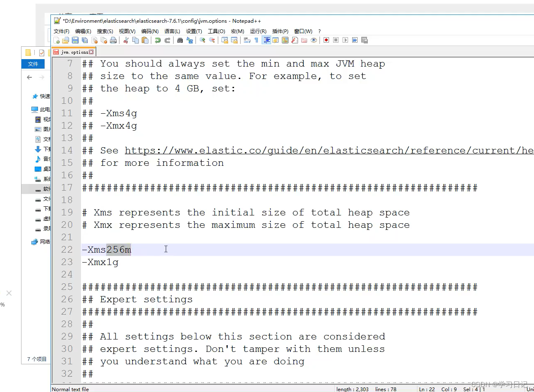The height and width of the screenshot is (392, 534).
Task: Click the '-Xms4g' comment on line 11
Action: click(x=119, y=113)
